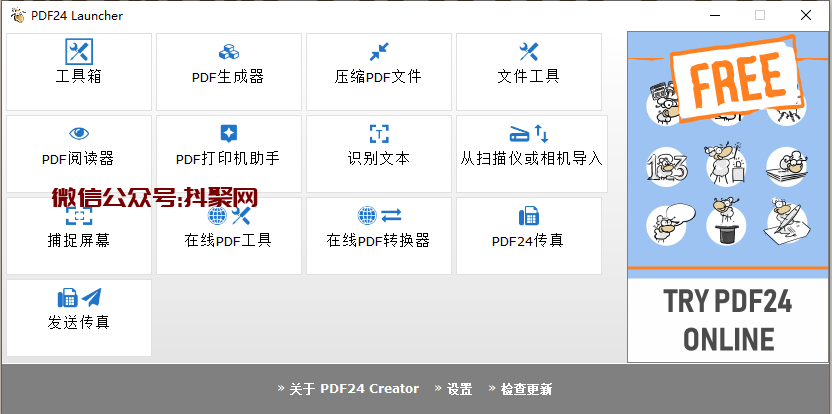Open the 工具箱 text label
The height and width of the screenshot is (414, 832).
(x=79, y=76)
